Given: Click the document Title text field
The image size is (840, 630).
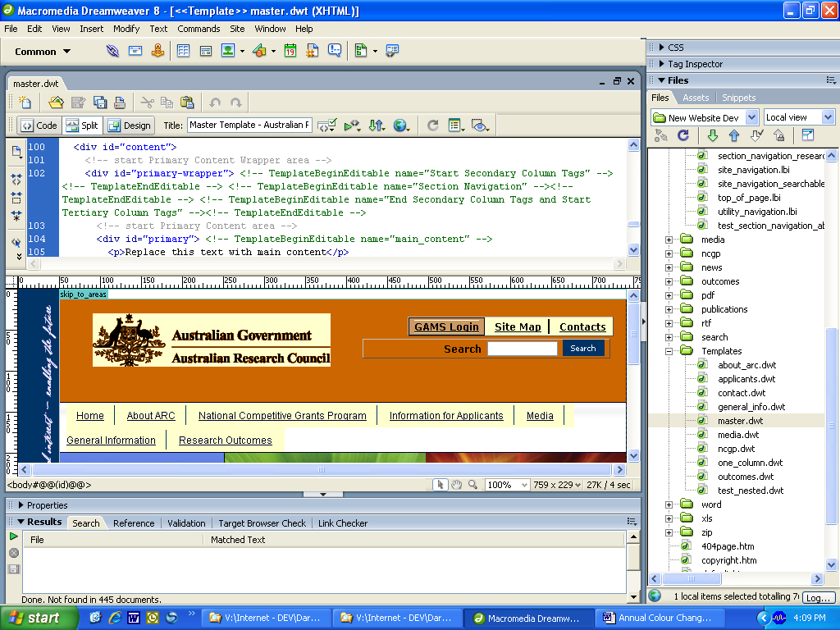Looking at the screenshot, I should (x=249, y=126).
